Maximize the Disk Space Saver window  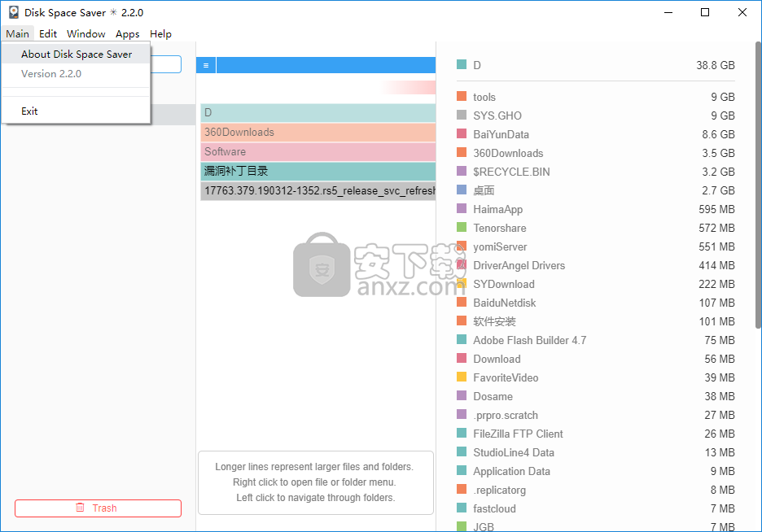705,13
